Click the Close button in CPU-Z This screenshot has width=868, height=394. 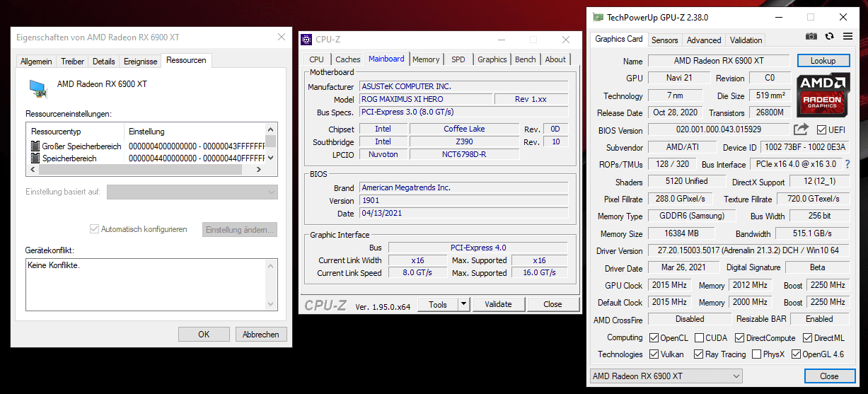(x=552, y=304)
